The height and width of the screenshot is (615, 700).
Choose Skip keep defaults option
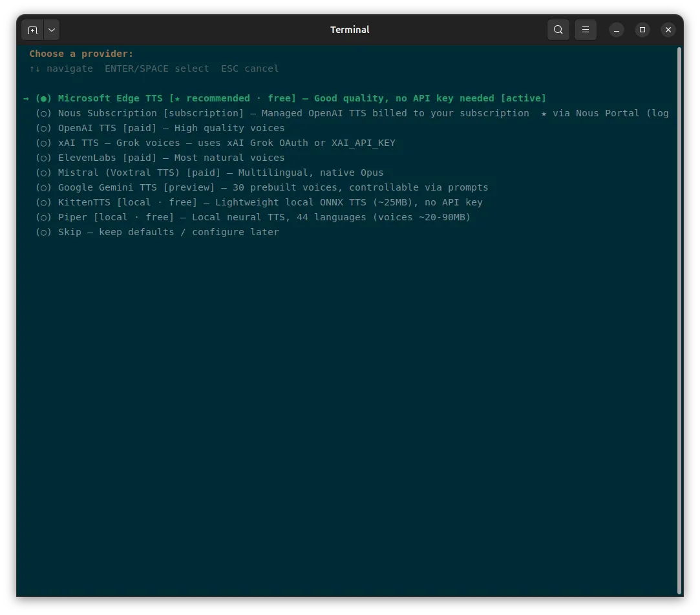157,232
